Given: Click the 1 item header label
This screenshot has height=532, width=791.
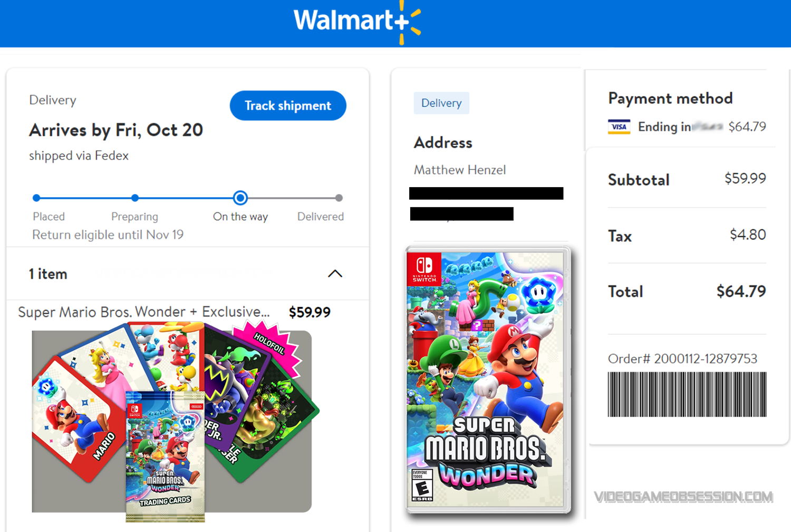Looking at the screenshot, I should coord(48,274).
